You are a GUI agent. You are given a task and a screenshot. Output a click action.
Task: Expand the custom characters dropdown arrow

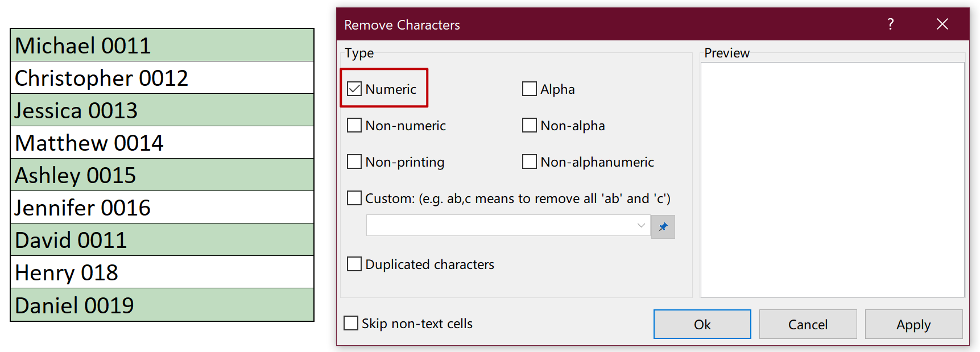(641, 225)
